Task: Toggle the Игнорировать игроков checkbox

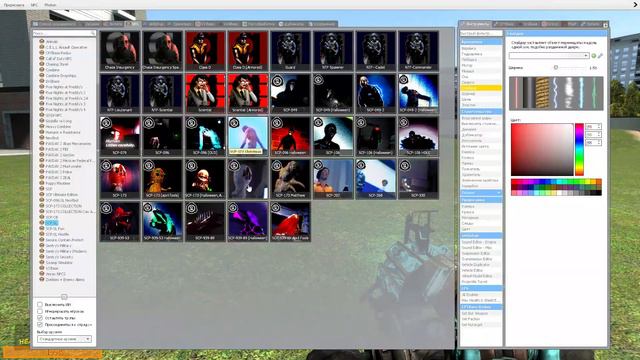Action: (x=40, y=311)
